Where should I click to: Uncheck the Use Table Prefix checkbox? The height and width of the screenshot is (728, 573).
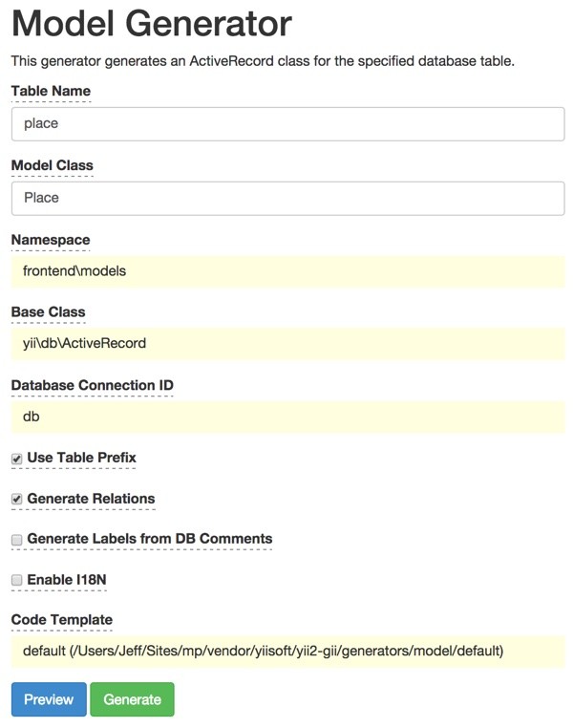click(x=16, y=459)
